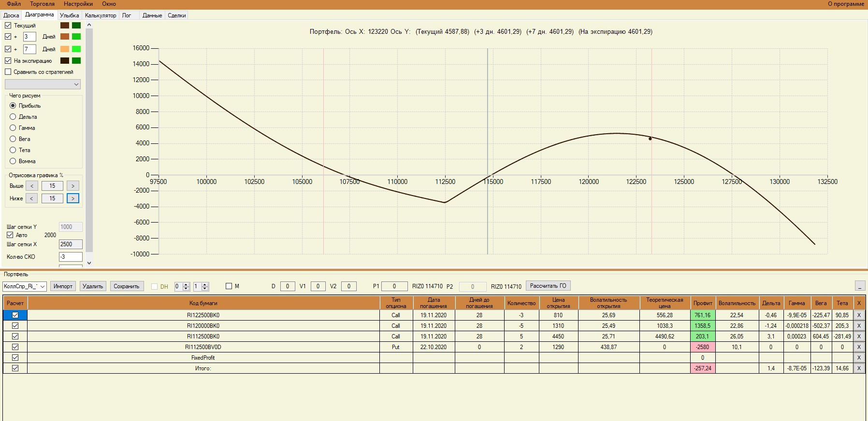Screen dimensions: 868x421
Task: Open the Лог tab
Action: pos(127,15)
